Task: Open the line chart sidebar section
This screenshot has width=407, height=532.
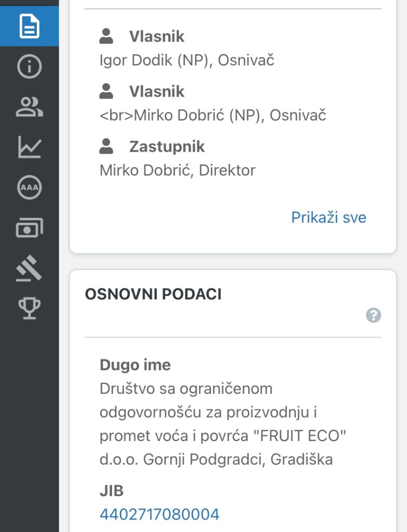Action: [29, 147]
